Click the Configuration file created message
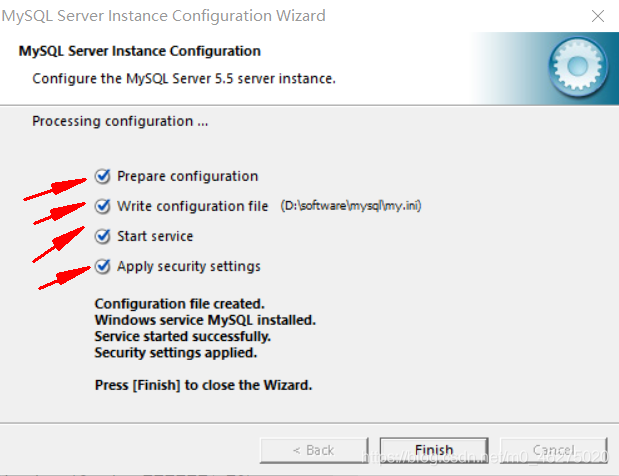 click(x=180, y=305)
